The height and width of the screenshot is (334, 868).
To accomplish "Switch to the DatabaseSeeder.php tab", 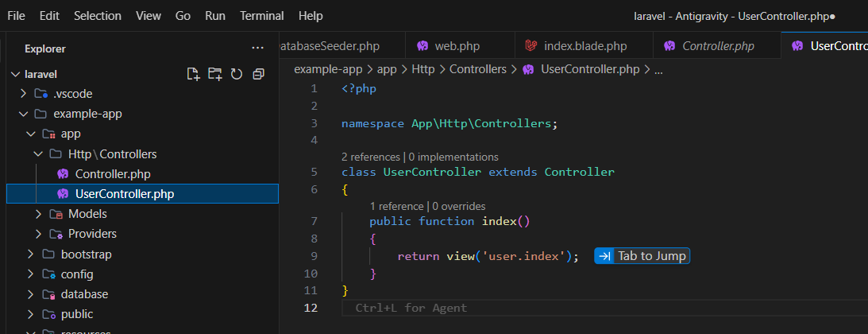I will (342, 46).
